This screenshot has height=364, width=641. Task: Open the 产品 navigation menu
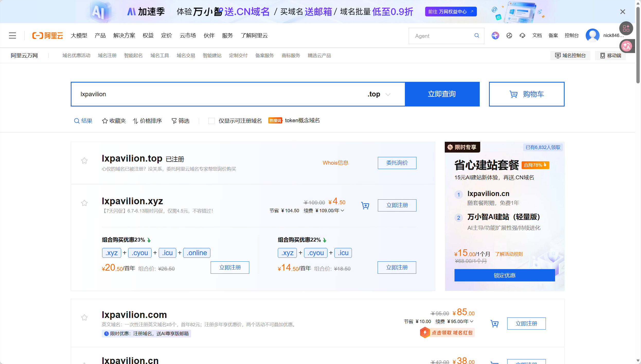click(x=100, y=35)
